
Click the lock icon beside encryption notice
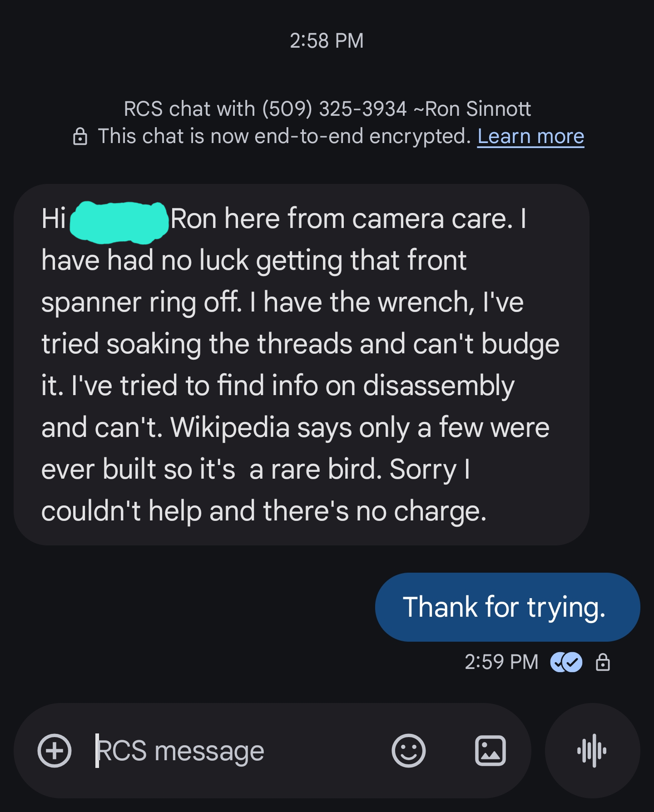tap(80, 137)
